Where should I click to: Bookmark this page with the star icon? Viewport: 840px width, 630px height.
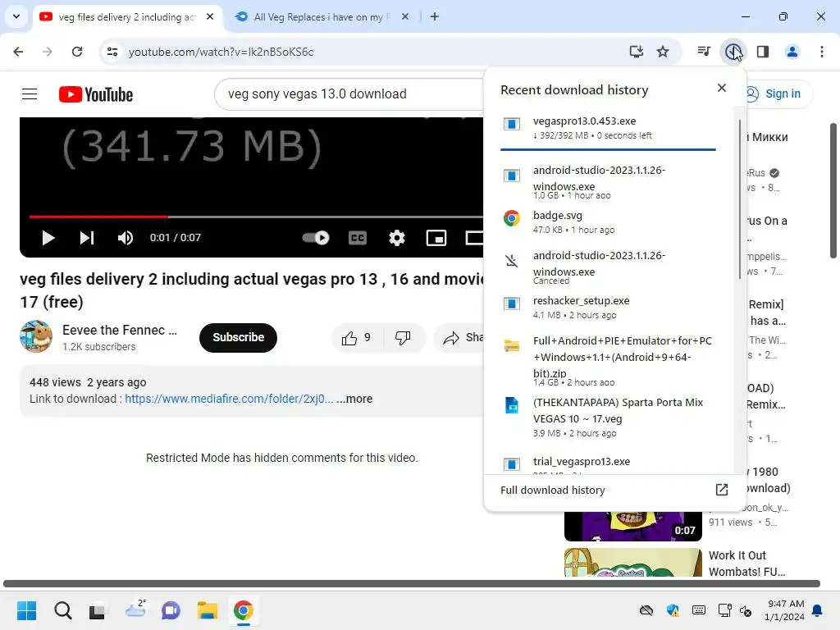pyautogui.click(x=663, y=52)
